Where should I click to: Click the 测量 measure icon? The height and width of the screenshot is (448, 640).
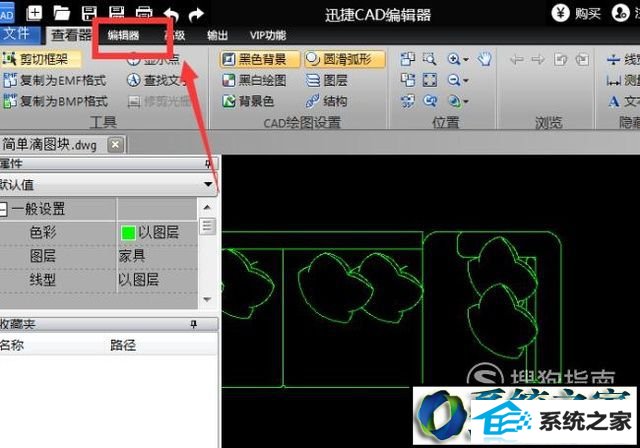coord(613,80)
